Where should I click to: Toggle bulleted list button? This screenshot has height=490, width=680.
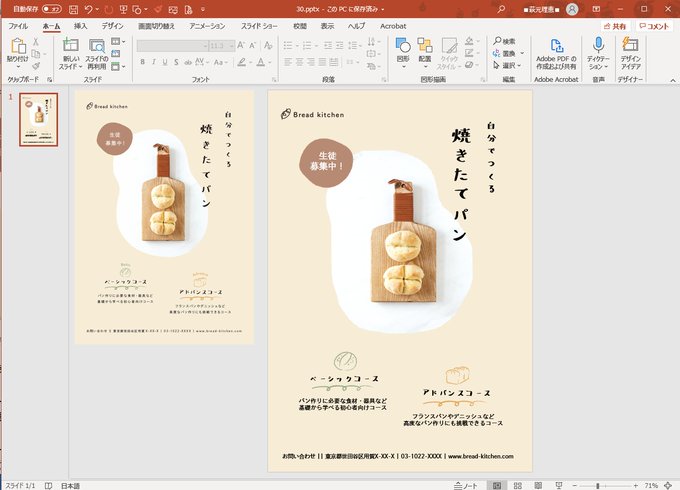[x=288, y=45]
